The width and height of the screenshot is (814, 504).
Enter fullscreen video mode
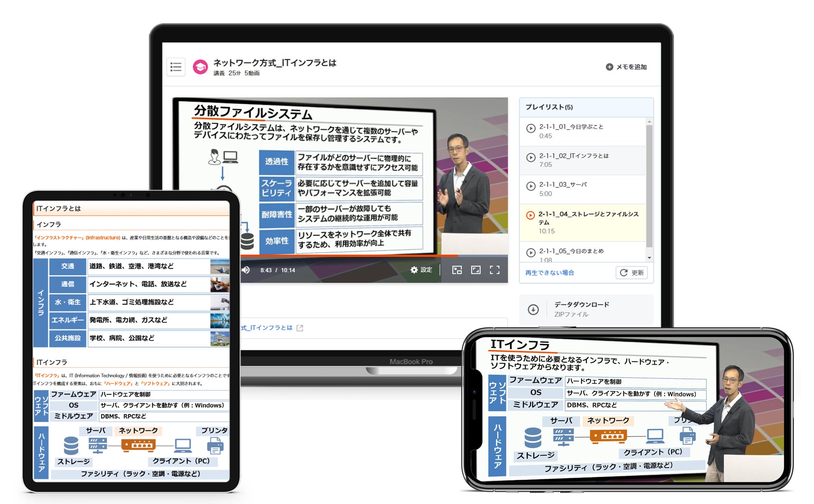(x=495, y=270)
